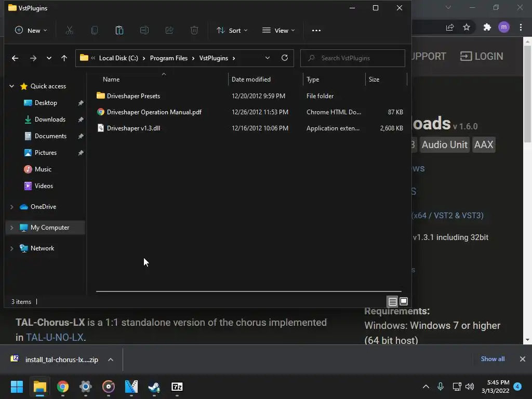Expand address bar history dropdown

[268, 58]
